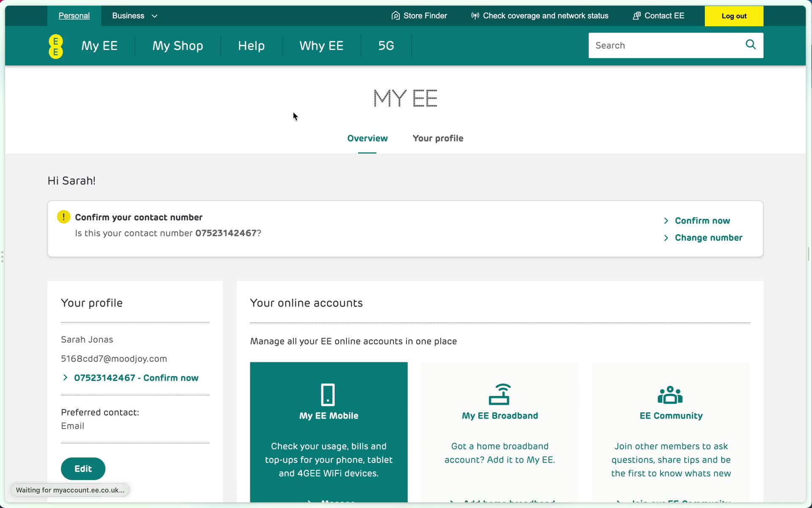
Task: Open the Log out button
Action: pyautogui.click(x=734, y=16)
